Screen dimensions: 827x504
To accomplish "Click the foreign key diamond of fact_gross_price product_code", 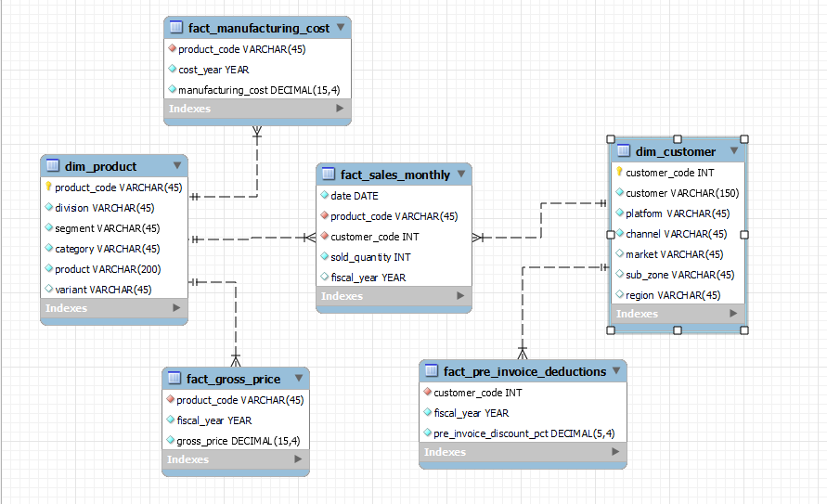I will point(171,400).
